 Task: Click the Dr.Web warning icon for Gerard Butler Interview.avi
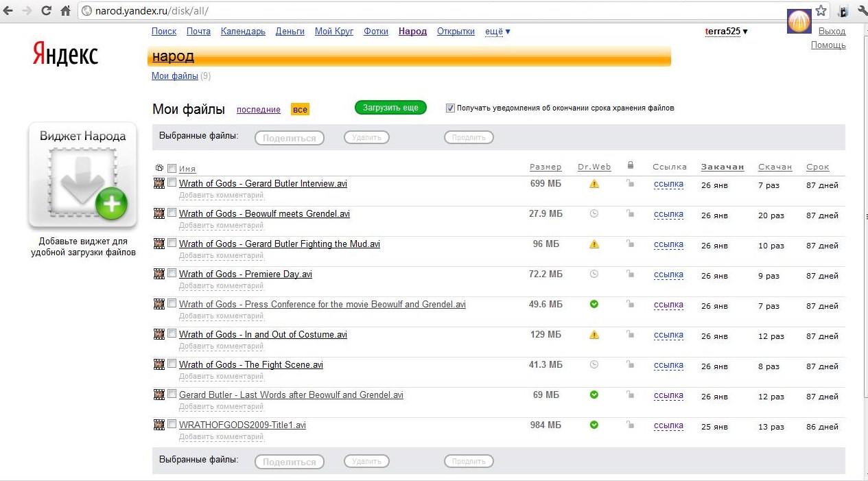(594, 184)
